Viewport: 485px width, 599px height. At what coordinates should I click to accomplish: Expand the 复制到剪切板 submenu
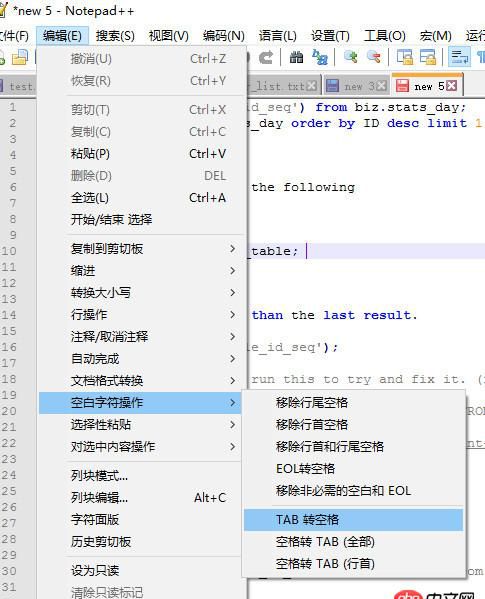(x=142, y=249)
